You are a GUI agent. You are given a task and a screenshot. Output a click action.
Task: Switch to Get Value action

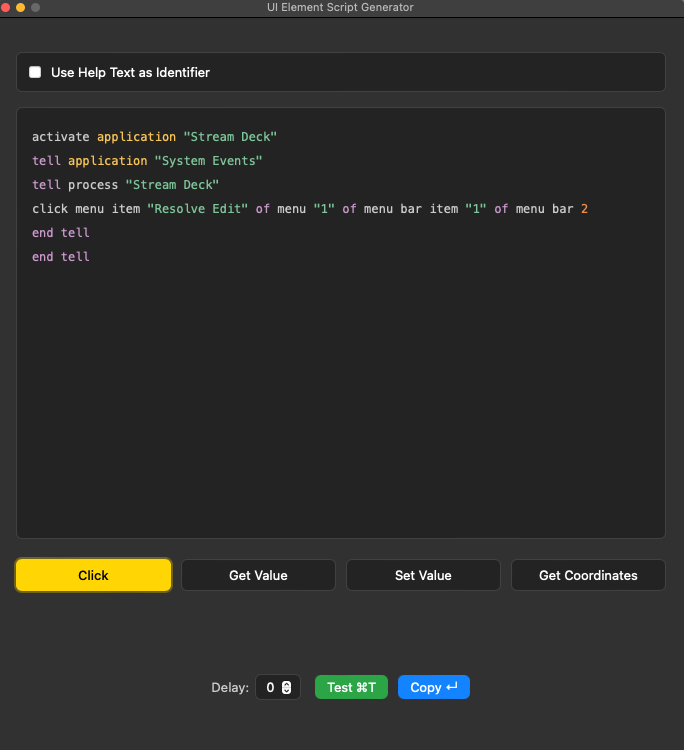tap(258, 575)
